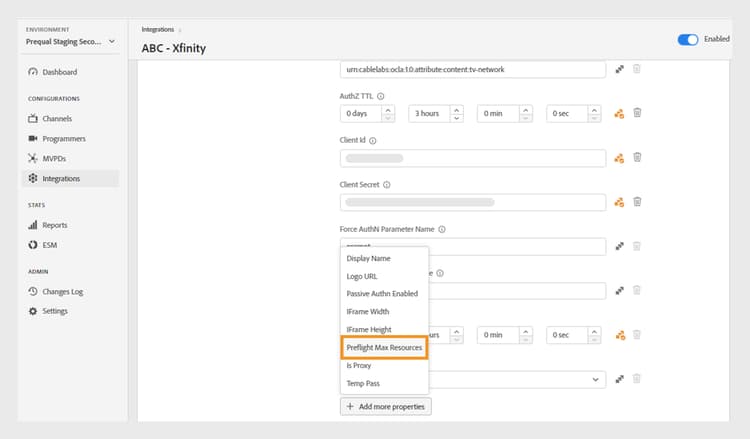The image size is (750, 439).
Task: Open the Environment selector dropdown
Action: 71,42
